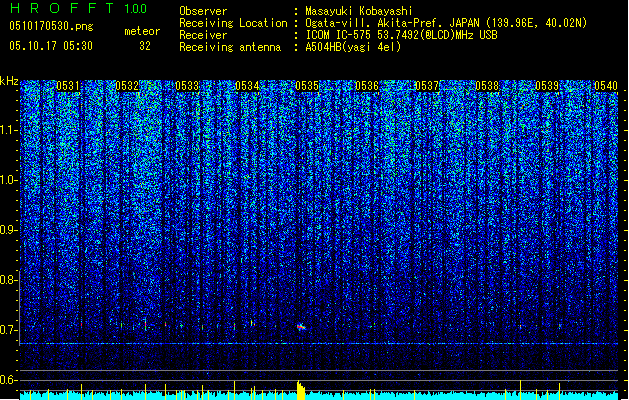Click antenna value A504HB(yagi 4el)
This screenshot has width=629, height=400.
tap(353, 47)
